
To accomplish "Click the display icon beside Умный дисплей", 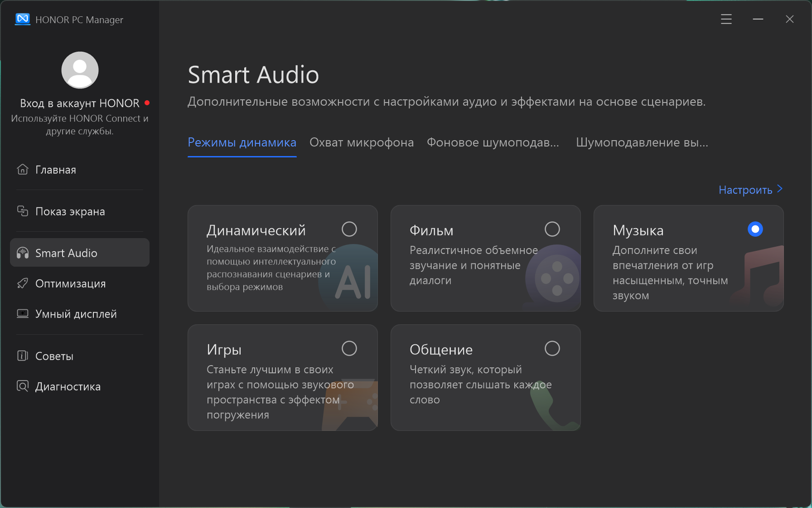I will coord(23,313).
